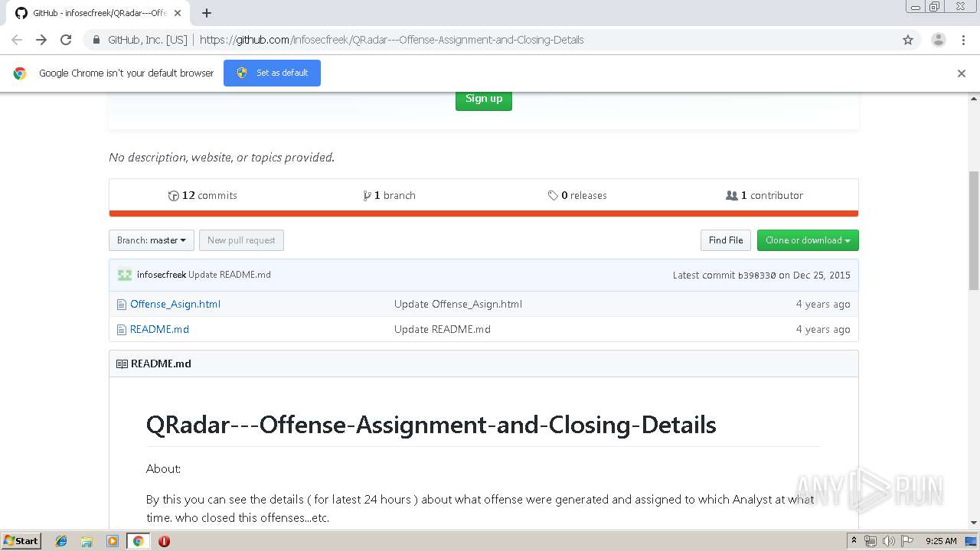Open the README.md file link
980x551 pixels.
(x=159, y=329)
